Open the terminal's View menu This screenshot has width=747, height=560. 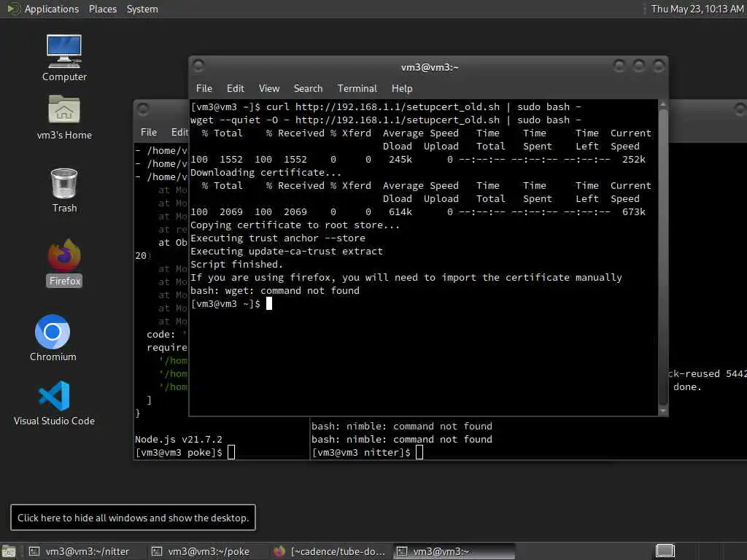[269, 88]
